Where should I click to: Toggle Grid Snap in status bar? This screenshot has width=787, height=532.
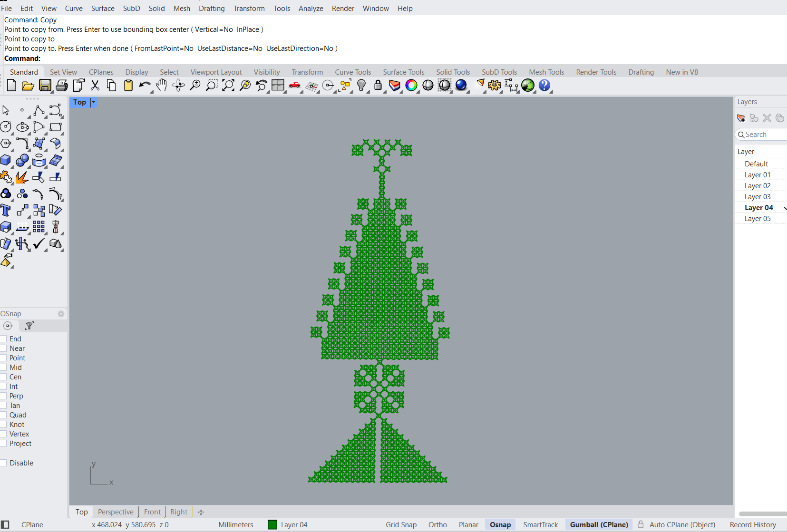pyautogui.click(x=401, y=525)
